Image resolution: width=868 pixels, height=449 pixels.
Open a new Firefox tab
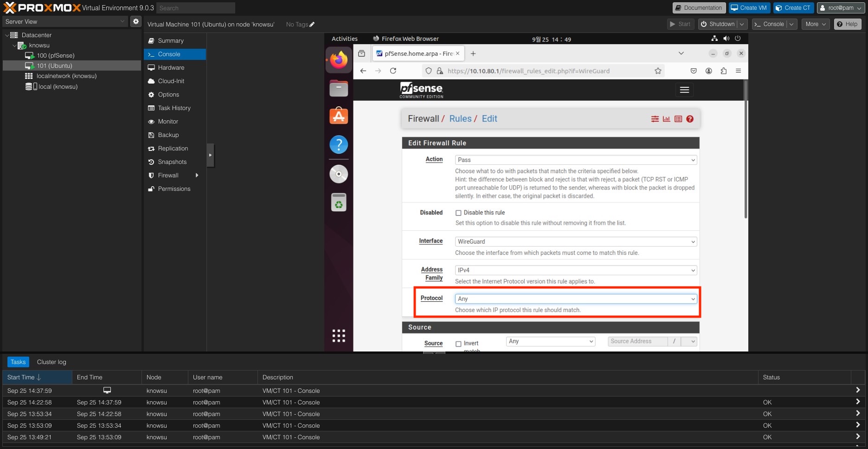pyautogui.click(x=473, y=54)
